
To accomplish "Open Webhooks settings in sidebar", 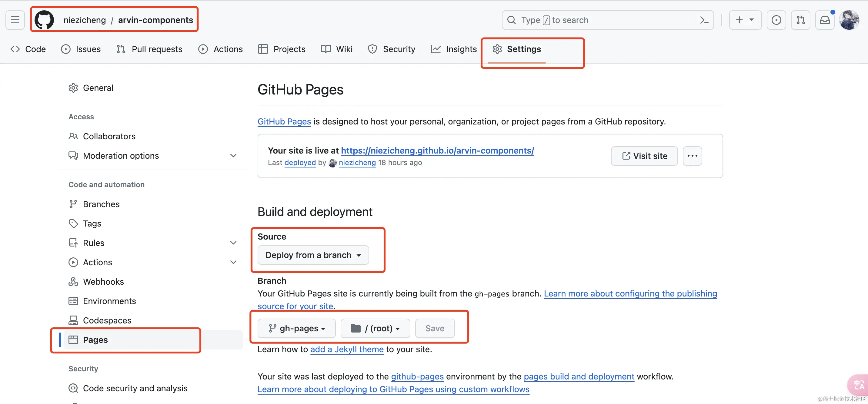I will coord(153,282).
